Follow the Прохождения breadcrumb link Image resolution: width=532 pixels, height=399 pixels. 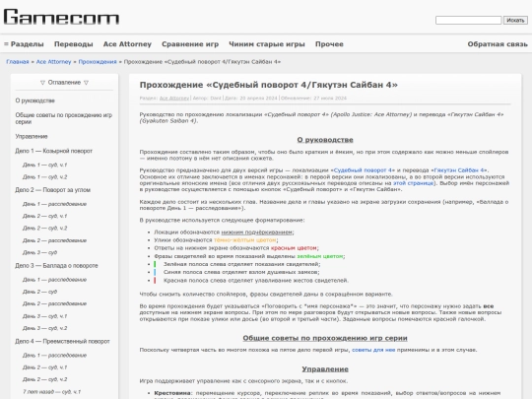click(98, 62)
